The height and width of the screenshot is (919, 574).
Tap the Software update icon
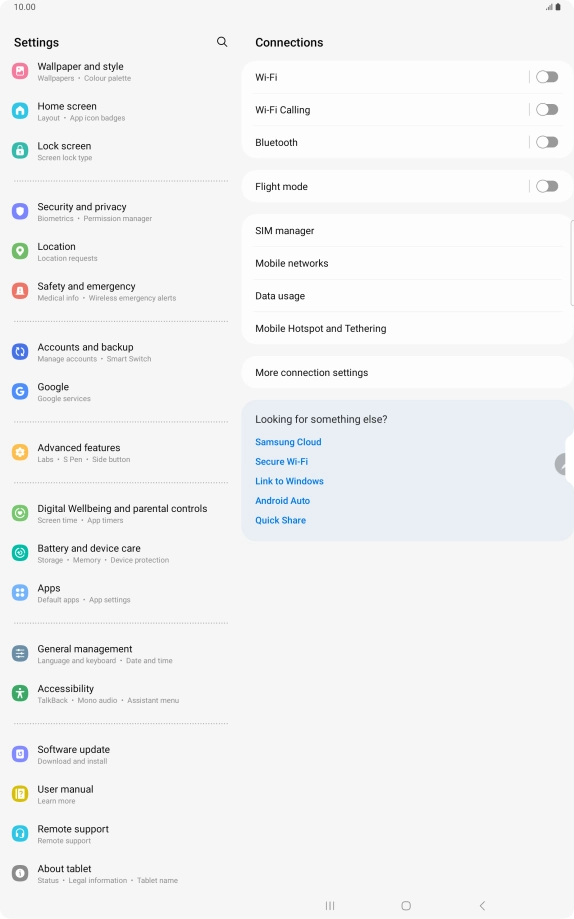pos(20,754)
